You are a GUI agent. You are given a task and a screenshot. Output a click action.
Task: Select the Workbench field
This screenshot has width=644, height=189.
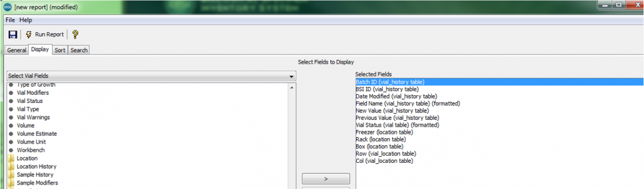click(x=31, y=150)
